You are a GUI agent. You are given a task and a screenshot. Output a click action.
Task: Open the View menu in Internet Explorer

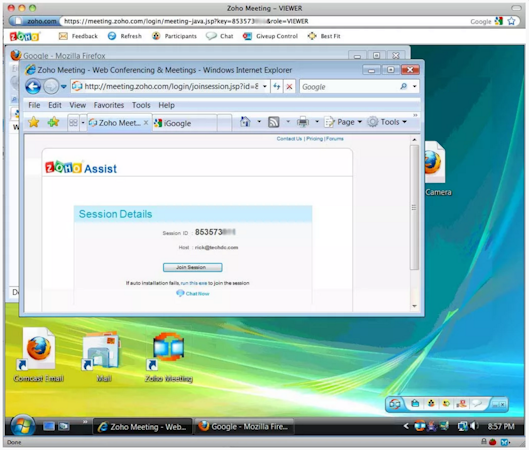[x=78, y=105]
